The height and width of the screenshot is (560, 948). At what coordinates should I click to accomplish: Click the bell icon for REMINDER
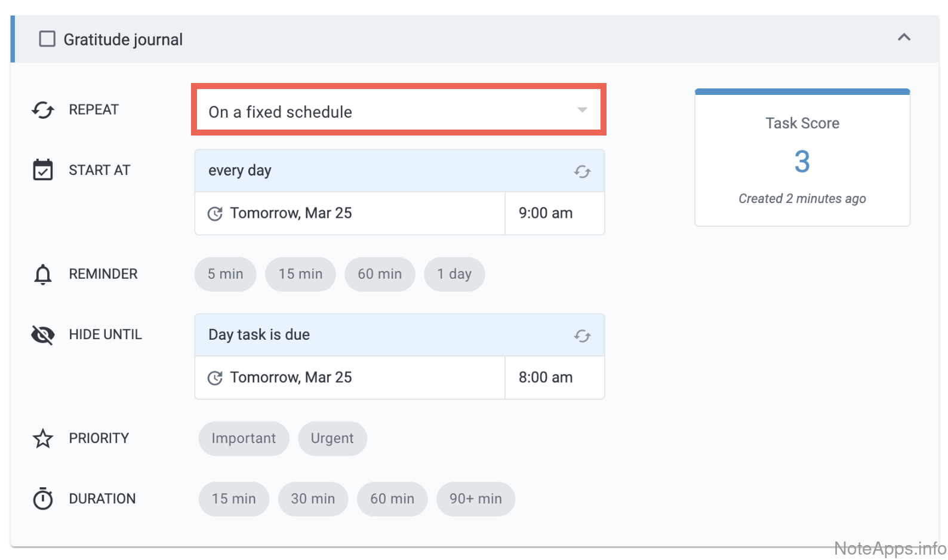tap(43, 274)
